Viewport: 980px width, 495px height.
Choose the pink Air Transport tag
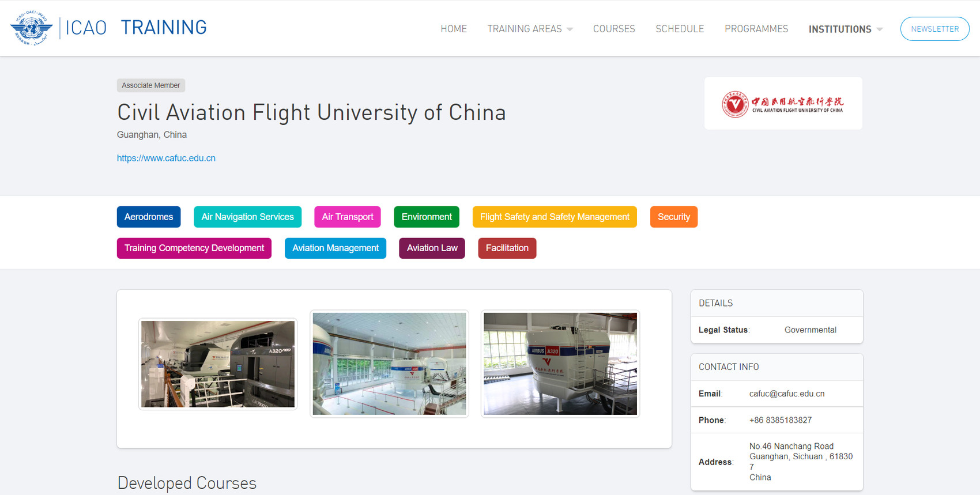tap(347, 217)
